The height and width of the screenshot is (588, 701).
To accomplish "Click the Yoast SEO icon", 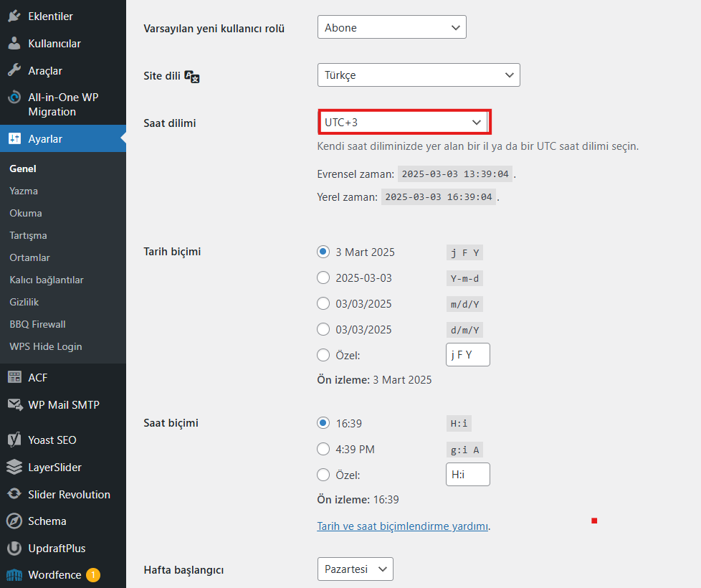I will point(14,440).
